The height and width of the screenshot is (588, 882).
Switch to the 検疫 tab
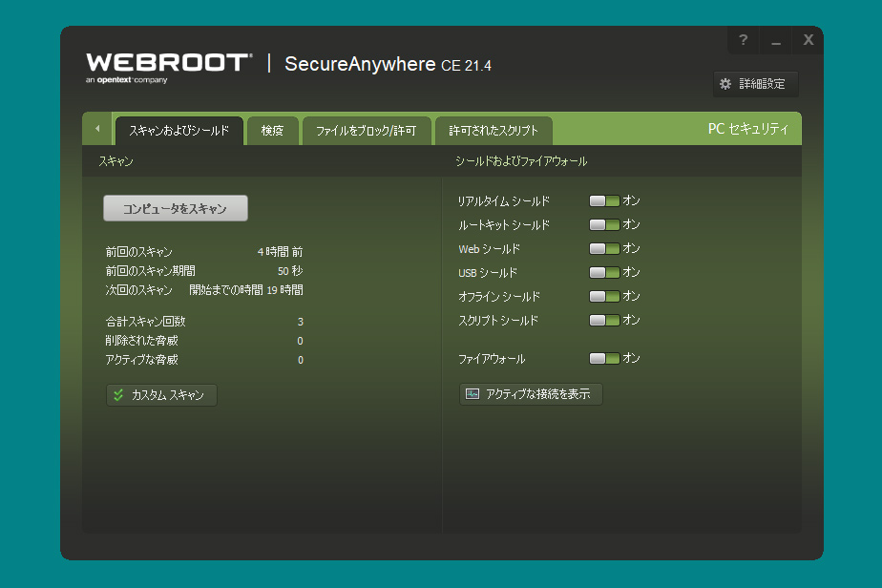point(272,131)
